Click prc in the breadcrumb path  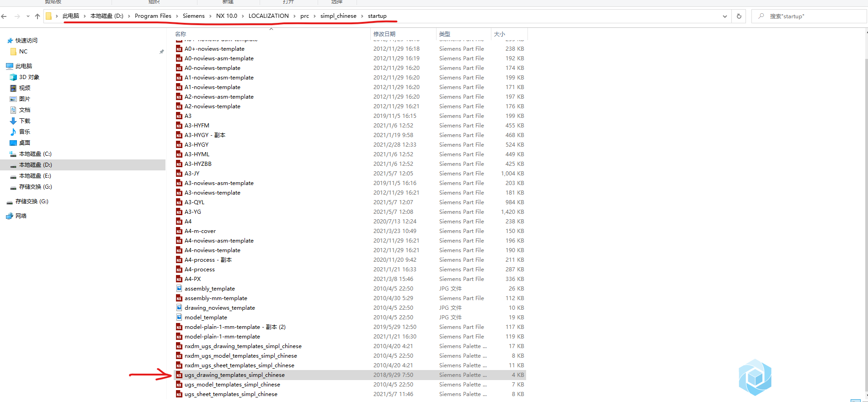[304, 16]
